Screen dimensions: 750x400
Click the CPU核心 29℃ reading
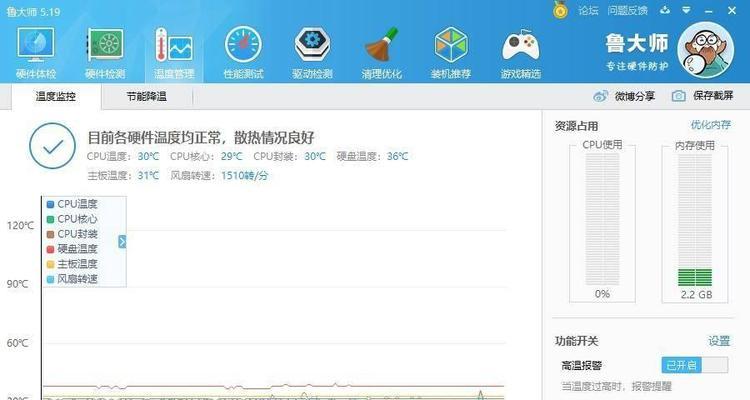[x=206, y=156]
